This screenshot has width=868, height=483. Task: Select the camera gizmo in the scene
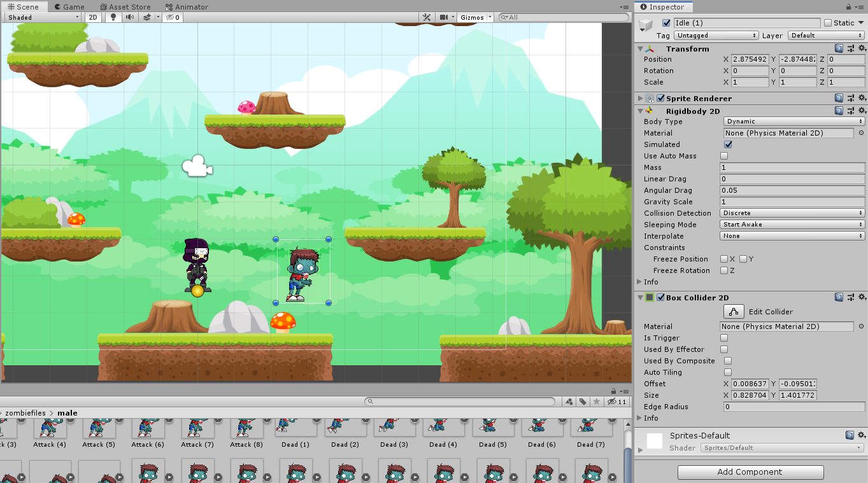tap(197, 166)
